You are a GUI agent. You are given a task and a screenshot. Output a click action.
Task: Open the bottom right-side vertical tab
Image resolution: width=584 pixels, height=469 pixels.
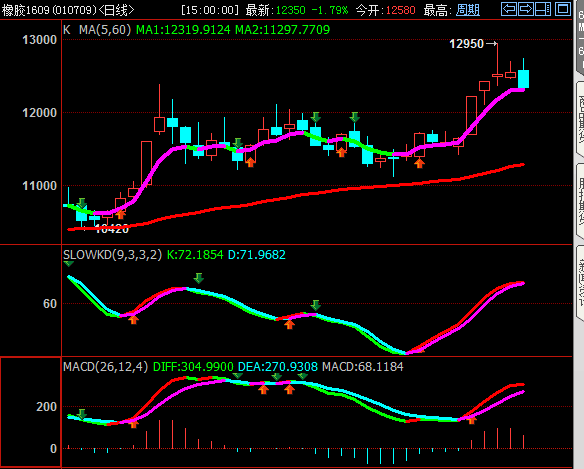580,283
